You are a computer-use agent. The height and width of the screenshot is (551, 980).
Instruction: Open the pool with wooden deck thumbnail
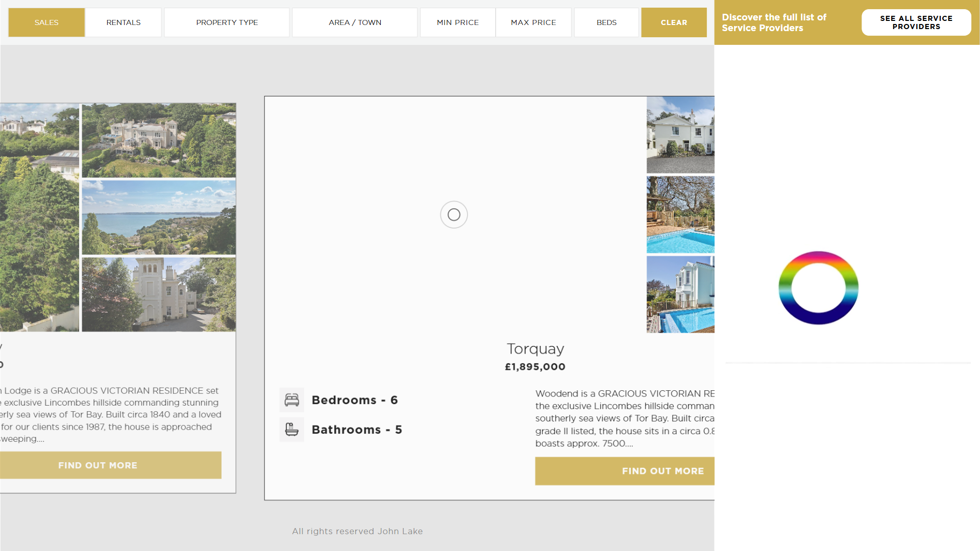point(680,215)
